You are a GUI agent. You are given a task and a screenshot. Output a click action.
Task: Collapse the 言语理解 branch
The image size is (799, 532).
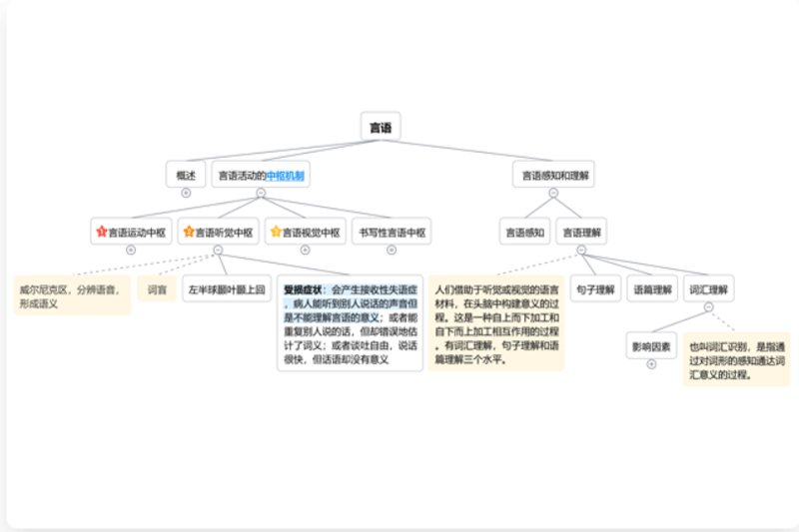click(x=581, y=250)
